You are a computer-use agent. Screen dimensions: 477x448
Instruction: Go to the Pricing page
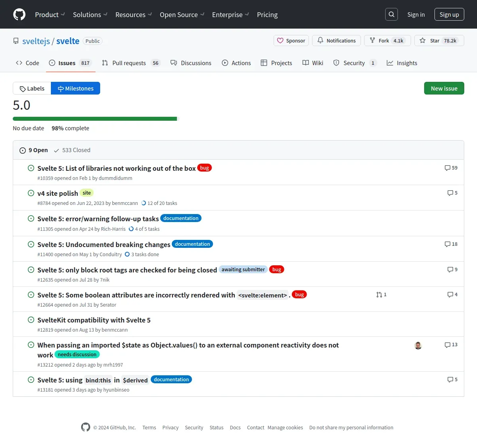pyautogui.click(x=267, y=15)
